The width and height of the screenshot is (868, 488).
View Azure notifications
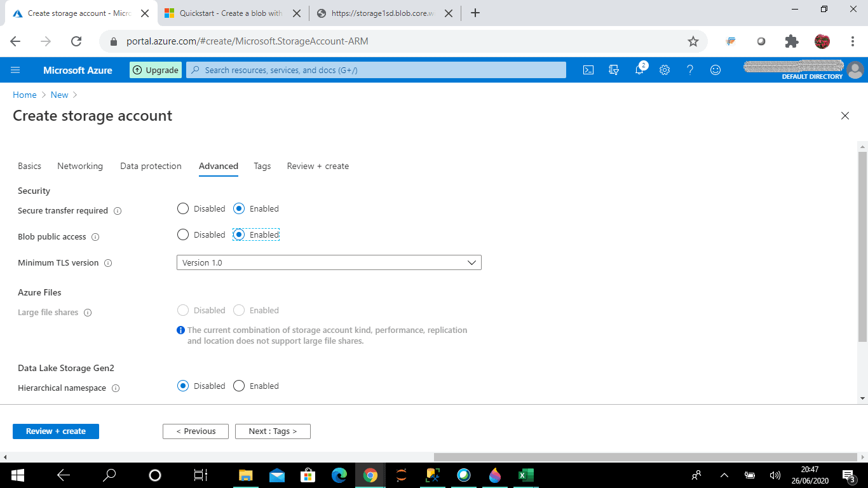click(x=639, y=70)
